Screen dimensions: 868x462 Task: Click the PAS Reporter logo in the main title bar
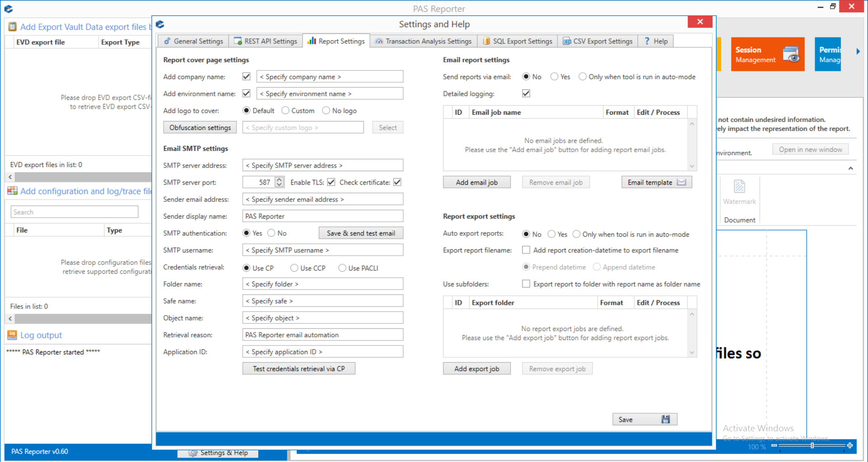click(x=9, y=9)
